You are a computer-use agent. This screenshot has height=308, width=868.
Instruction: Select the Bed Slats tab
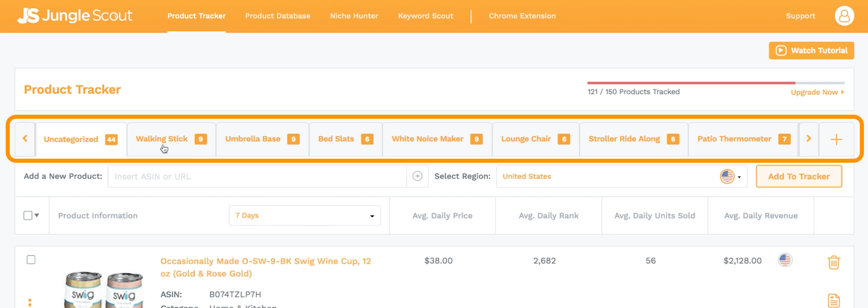[x=346, y=139]
